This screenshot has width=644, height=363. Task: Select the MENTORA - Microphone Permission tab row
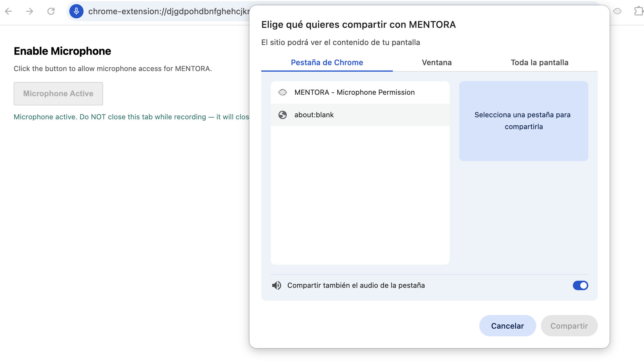(360, 92)
